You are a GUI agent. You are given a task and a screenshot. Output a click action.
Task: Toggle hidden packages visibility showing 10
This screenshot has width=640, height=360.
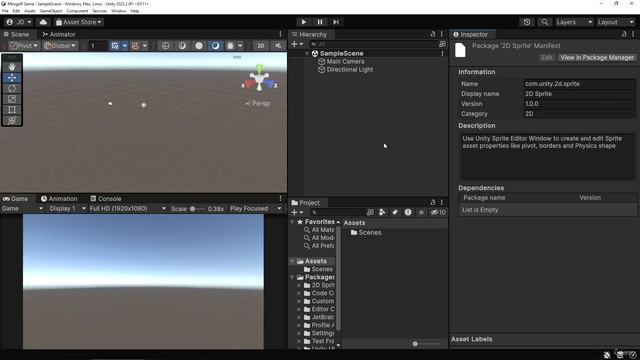coord(438,212)
